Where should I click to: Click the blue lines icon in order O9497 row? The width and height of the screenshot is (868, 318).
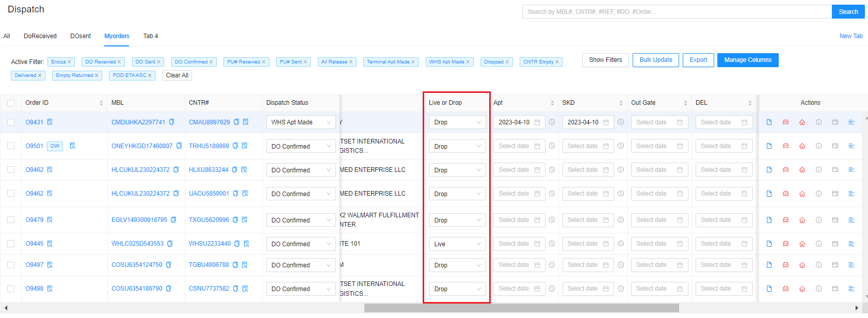pos(851,265)
